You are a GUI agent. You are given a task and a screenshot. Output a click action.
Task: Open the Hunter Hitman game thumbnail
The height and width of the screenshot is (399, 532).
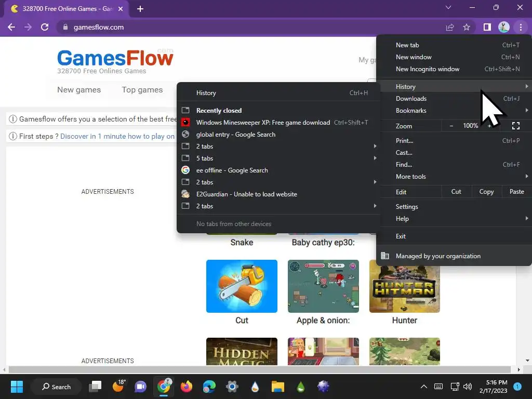pyautogui.click(x=404, y=289)
